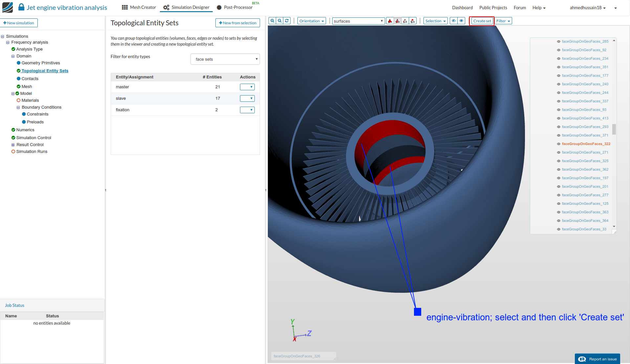Toggle visibility of faceGroupOnGeoFaces_285
The width and height of the screenshot is (630, 364).
coord(558,42)
